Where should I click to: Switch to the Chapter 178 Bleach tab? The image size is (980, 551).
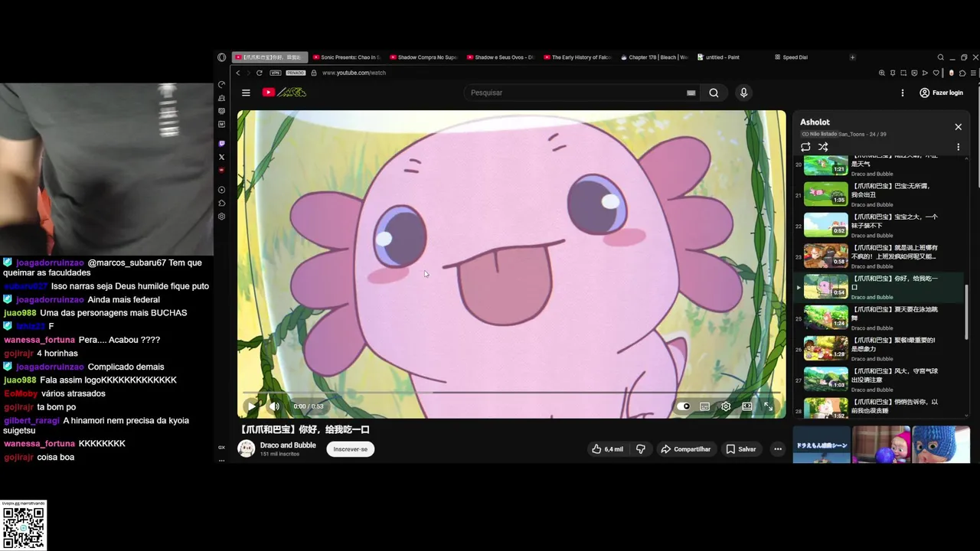[x=655, y=57]
